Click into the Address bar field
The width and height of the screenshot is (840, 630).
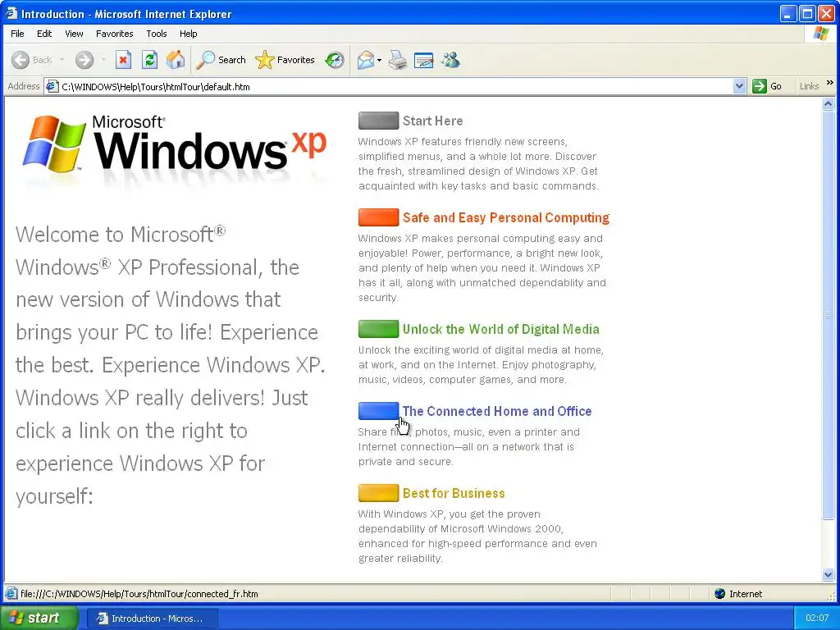[x=395, y=86]
